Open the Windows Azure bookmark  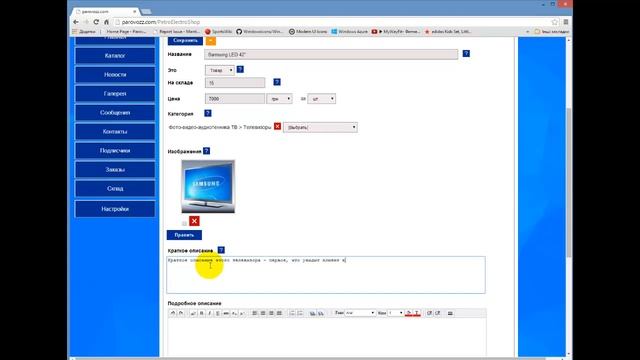[x=349, y=31]
